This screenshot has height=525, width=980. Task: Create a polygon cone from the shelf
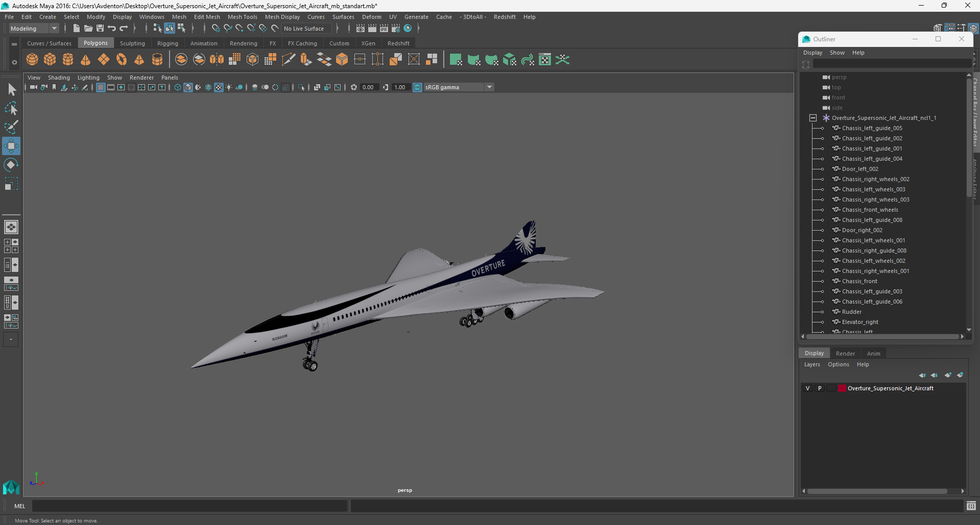pyautogui.click(x=86, y=60)
